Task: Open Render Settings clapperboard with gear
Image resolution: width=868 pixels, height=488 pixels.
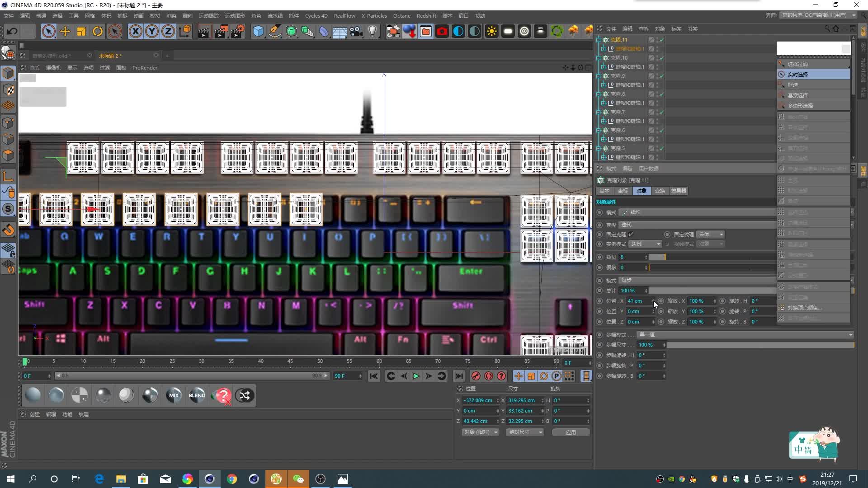Action: 237,31
